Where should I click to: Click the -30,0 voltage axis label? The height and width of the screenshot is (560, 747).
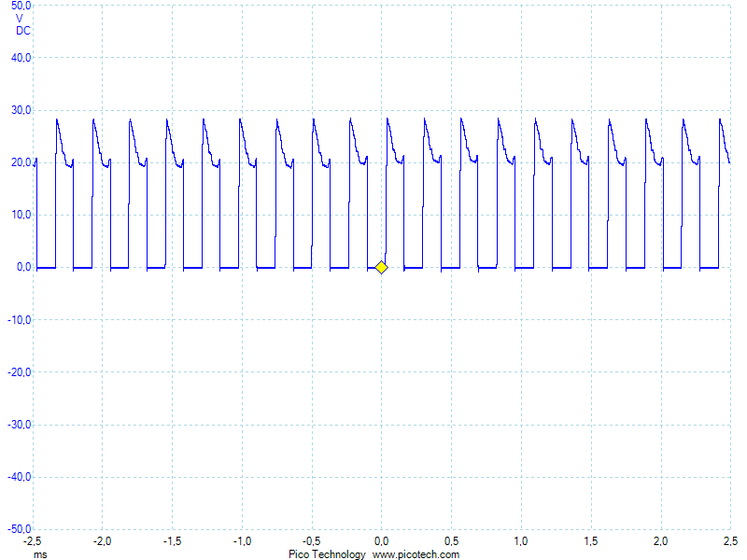[19, 425]
